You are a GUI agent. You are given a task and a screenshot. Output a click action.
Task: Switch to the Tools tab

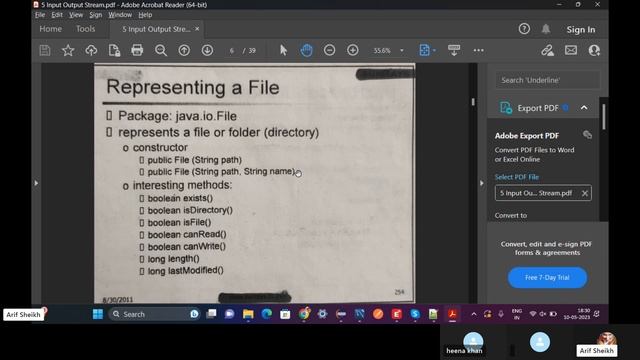coord(85,29)
